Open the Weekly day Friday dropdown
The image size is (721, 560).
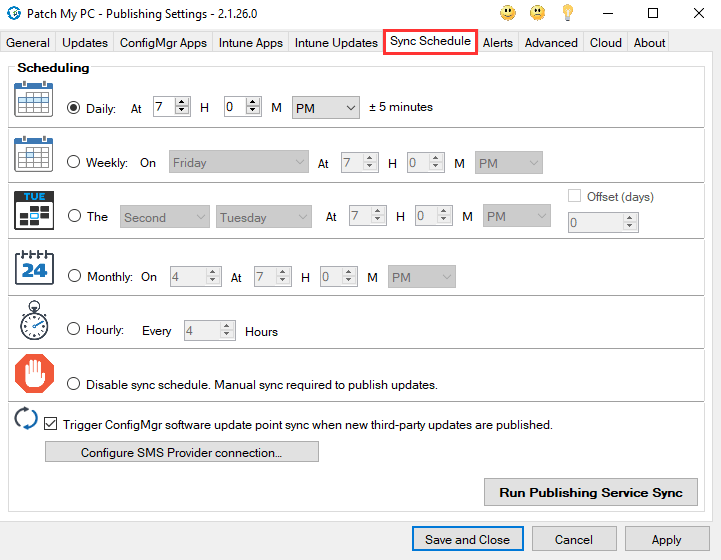pos(239,162)
